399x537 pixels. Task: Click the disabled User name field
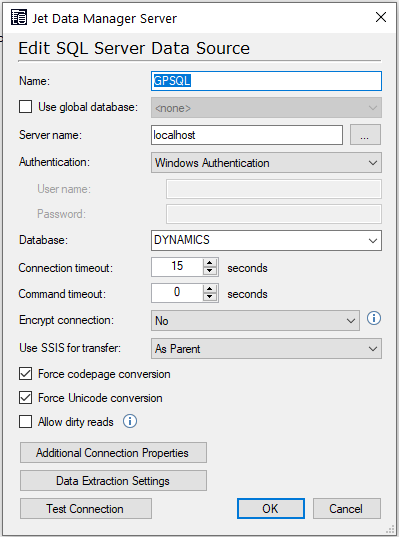pyautogui.click(x=274, y=189)
